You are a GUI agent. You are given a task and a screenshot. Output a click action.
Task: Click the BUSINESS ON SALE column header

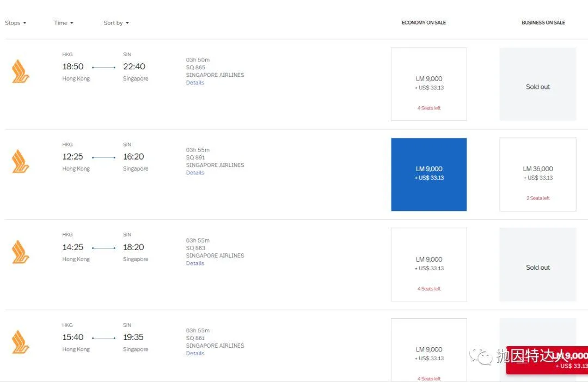[543, 22]
